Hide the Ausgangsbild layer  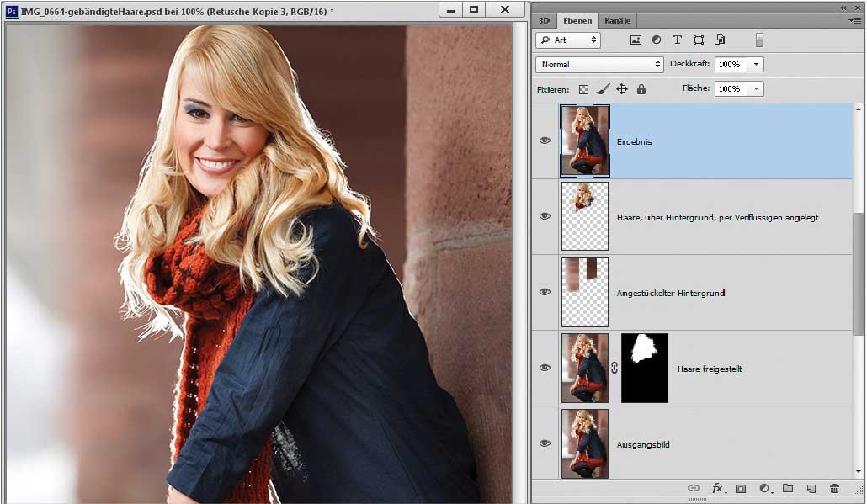pos(545,443)
